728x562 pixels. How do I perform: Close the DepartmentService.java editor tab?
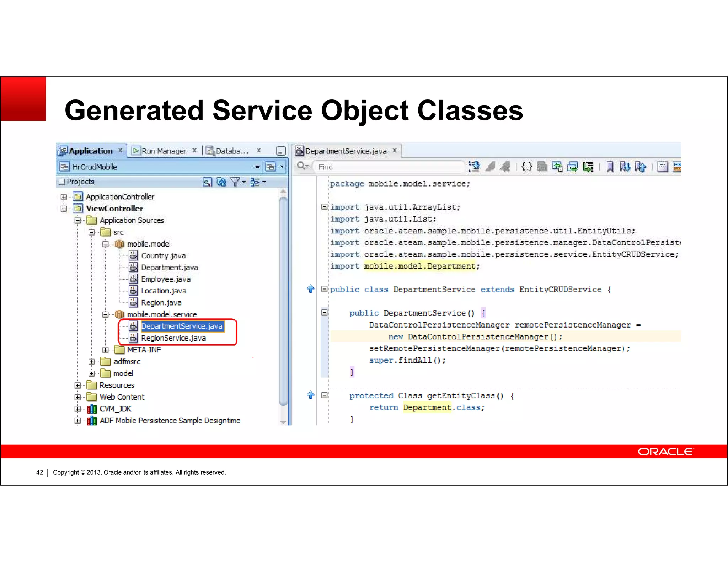[395, 151]
